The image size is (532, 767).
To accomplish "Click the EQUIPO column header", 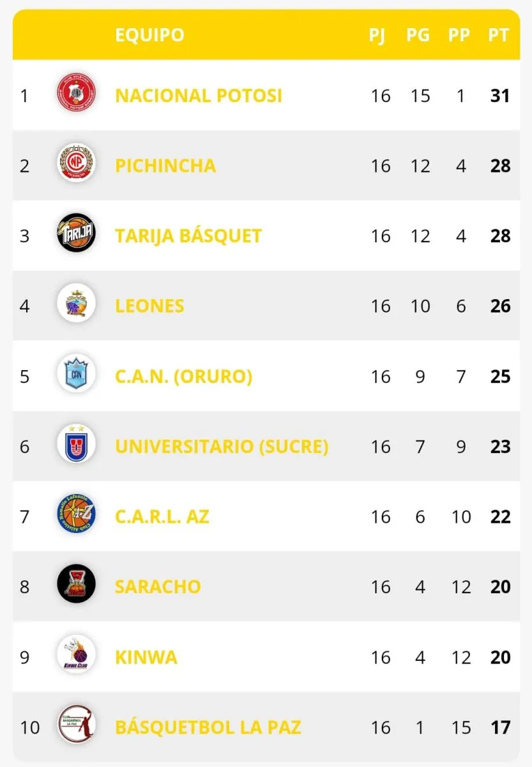I will coord(149,35).
